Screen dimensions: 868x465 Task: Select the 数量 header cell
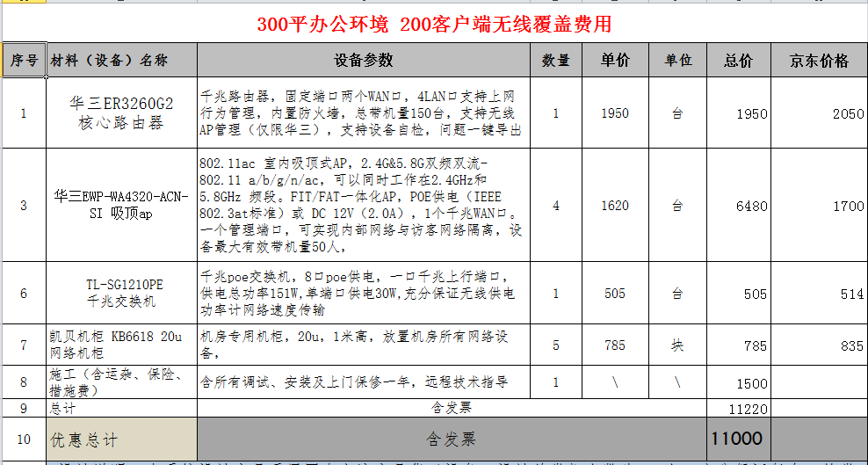(x=556, y=60)
